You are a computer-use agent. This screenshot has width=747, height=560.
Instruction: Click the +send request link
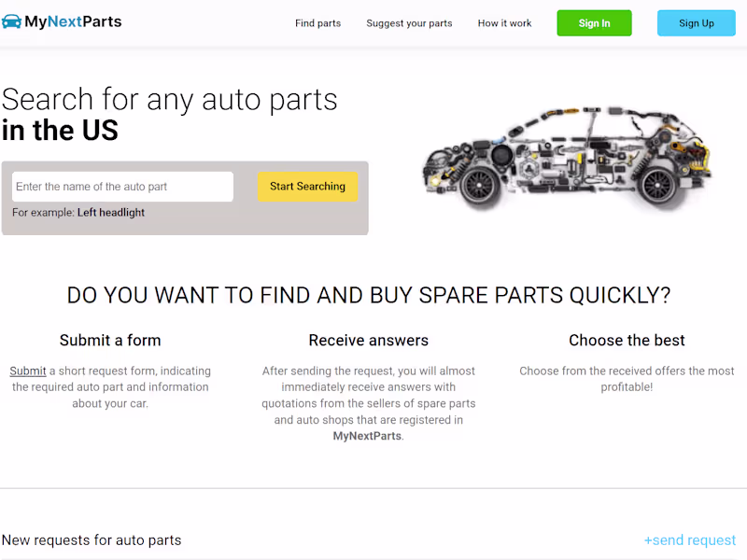pos(689,540)
